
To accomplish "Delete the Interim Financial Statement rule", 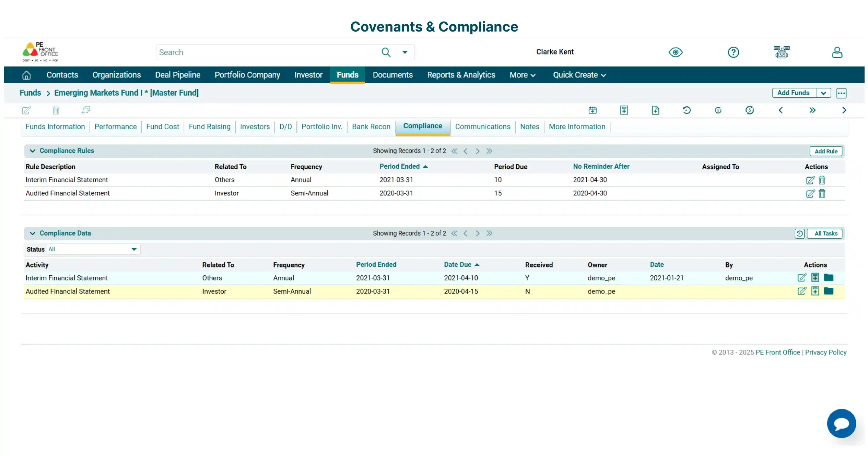I will coord(822,180).
